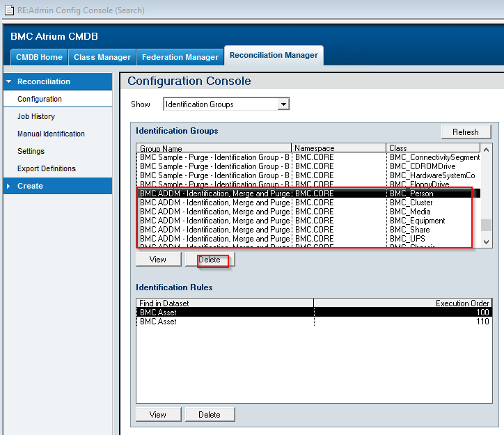This screenshot has width=504, height=435.
Task: Select the BMC ADDM row for BMC_Equipment
Action: point(308,221)
